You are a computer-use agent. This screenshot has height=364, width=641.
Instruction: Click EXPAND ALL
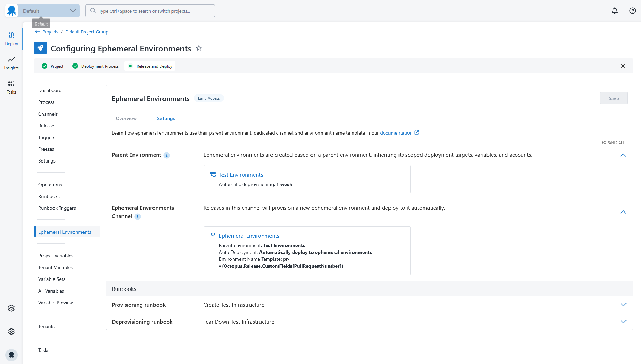613,143
